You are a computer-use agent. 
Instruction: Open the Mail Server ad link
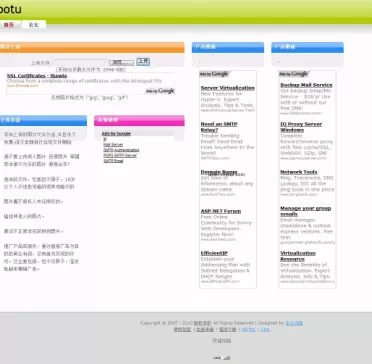(113, 145)
